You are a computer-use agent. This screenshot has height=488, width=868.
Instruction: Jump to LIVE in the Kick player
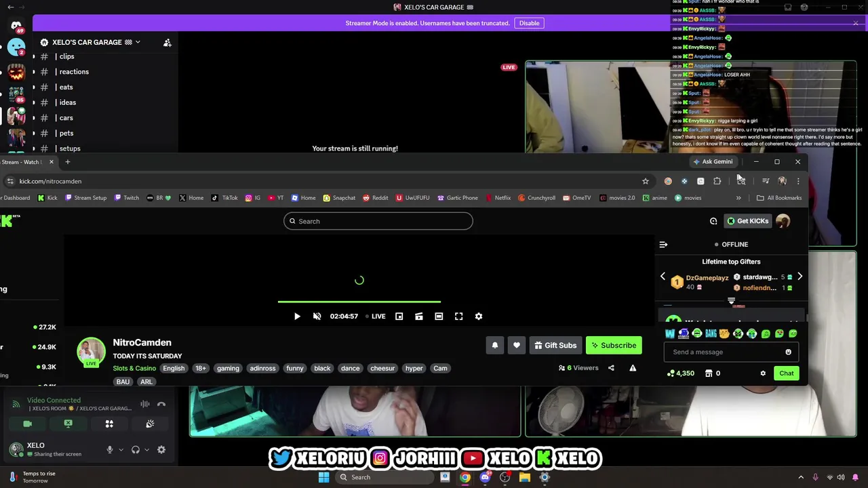tap(376, 317)
